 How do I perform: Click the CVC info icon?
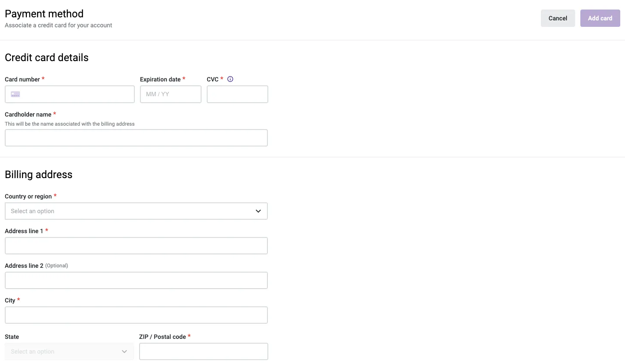click(230, 79)
